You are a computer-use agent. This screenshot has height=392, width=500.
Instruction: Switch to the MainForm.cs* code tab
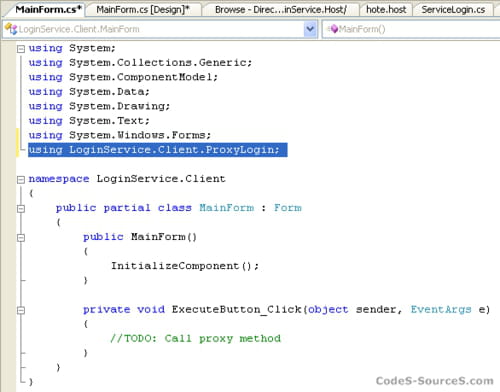tap(48, 9)
